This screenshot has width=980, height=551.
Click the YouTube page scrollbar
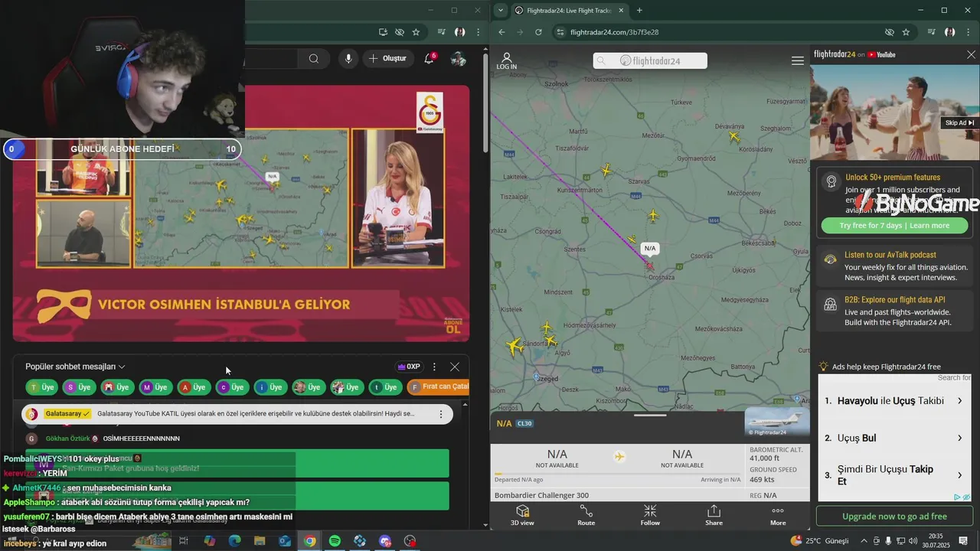click(x=485, y=103)
